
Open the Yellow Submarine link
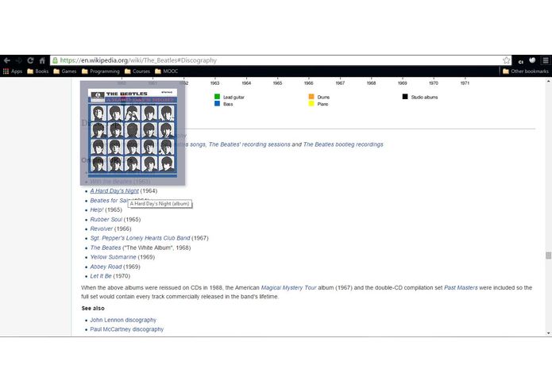[x=113, y=257]
